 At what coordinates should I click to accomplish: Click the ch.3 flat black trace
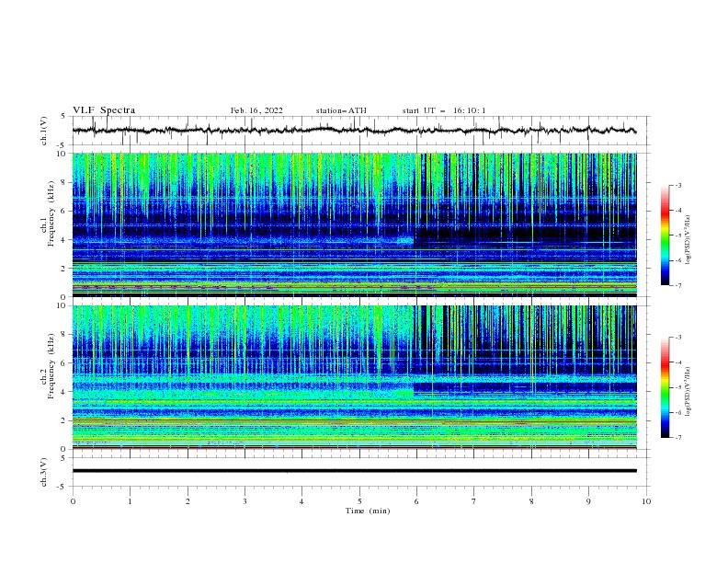tap(355, 471)
